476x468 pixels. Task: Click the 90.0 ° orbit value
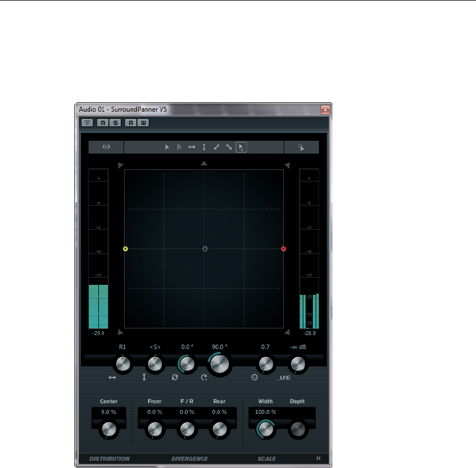click(220, 347)
